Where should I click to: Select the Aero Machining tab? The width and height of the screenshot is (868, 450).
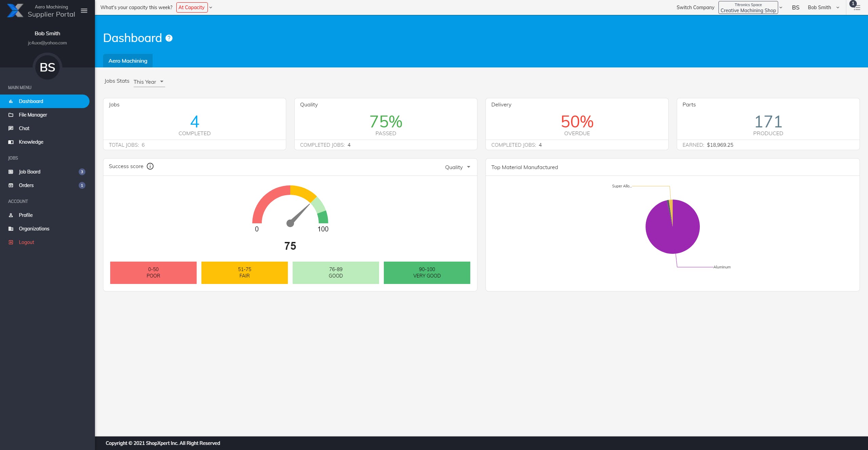(128, 61)
